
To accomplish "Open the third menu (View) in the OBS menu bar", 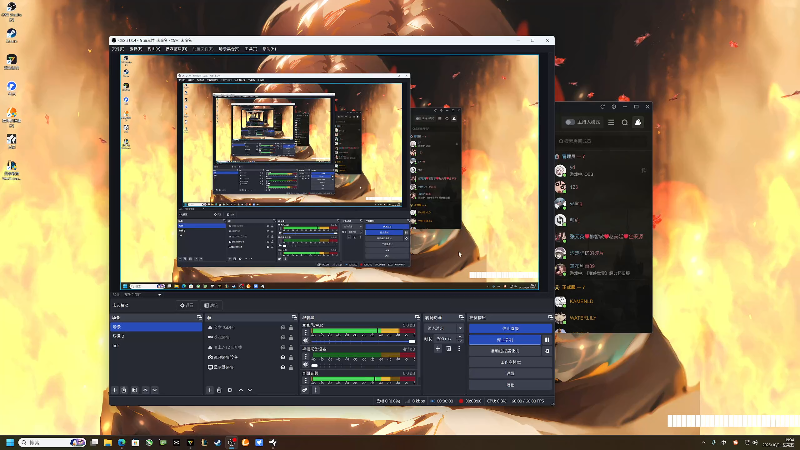I will click(x=154, y=49).
